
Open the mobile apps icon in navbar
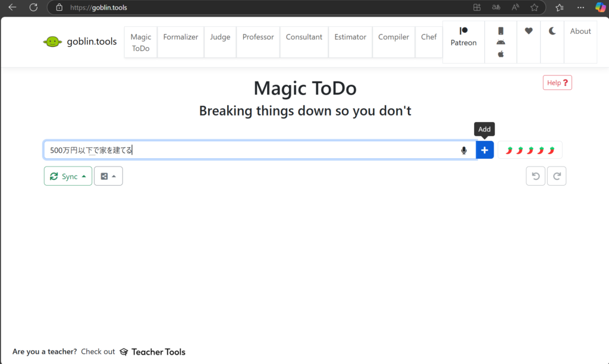501,42
